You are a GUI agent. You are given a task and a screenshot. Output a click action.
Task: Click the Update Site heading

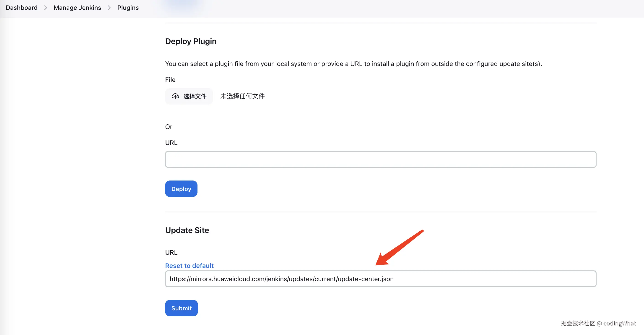click(187, 230)
